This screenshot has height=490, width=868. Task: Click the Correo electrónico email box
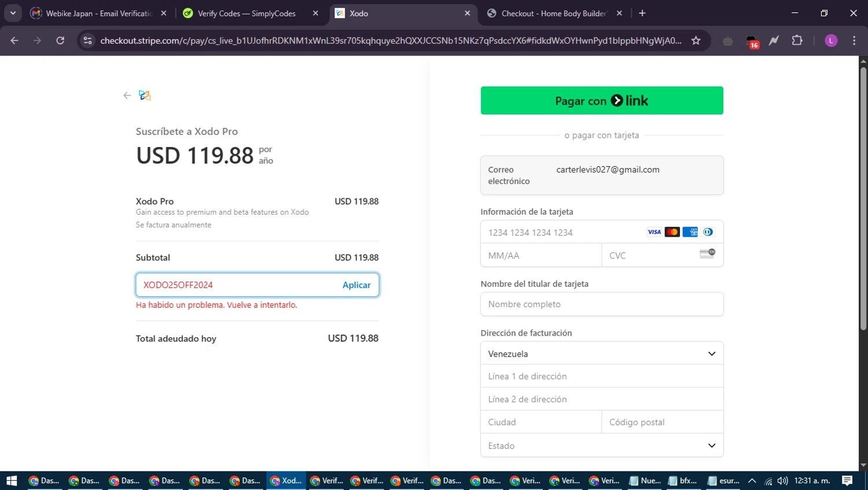(x=602, y=175)
